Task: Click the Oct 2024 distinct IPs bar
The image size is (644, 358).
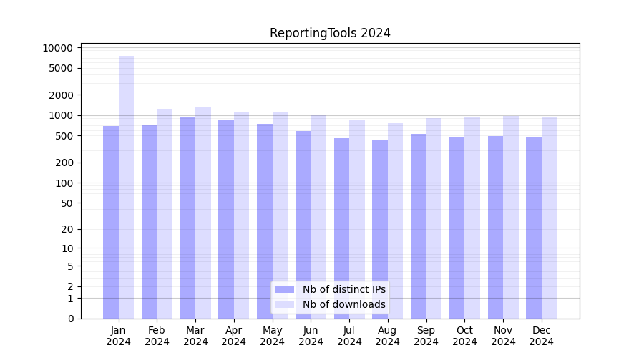Action: pos(457,228)
